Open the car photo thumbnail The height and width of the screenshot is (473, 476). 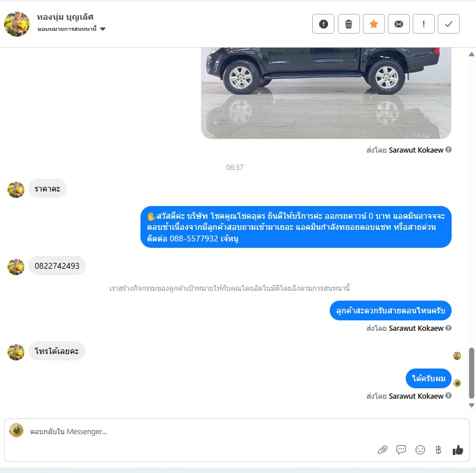[x=326, y=93]
